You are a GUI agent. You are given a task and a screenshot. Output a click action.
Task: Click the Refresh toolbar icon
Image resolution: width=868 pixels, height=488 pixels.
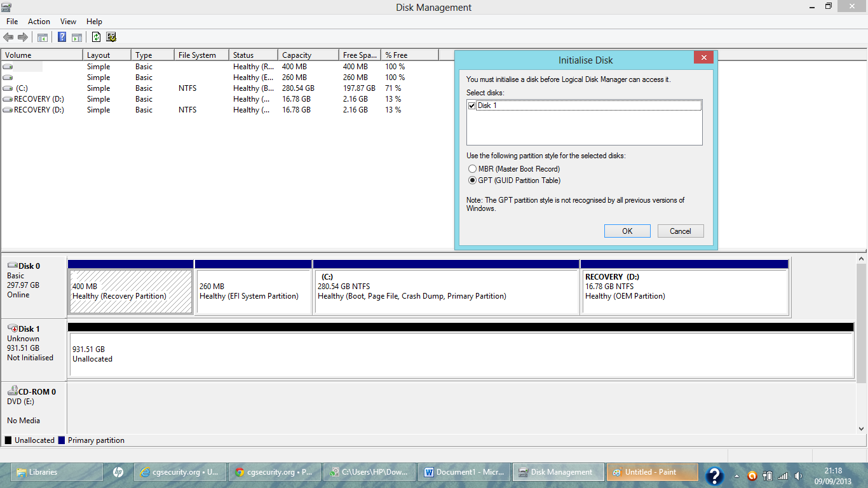(x=97, y=37)
